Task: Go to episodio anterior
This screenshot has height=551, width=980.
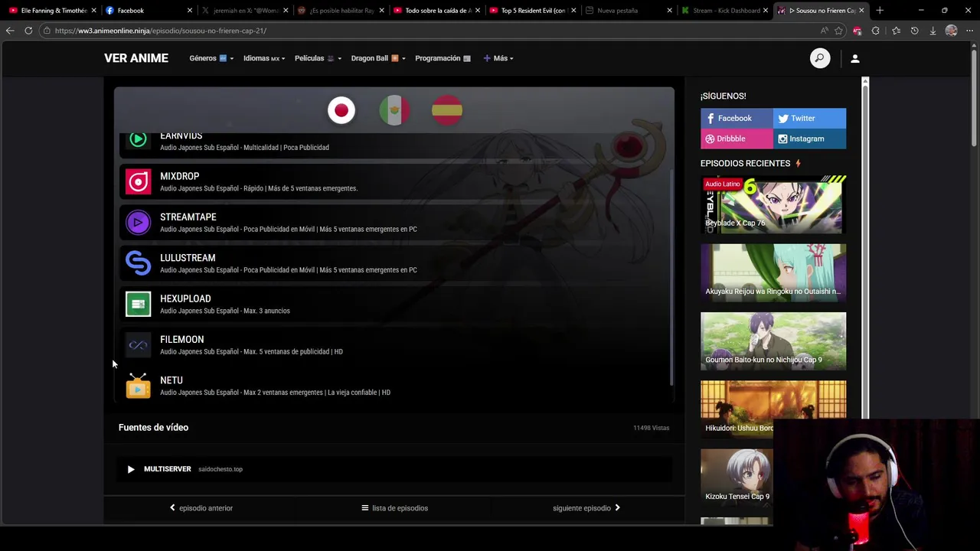Action: pyautogui.click(x=201, y=508)
